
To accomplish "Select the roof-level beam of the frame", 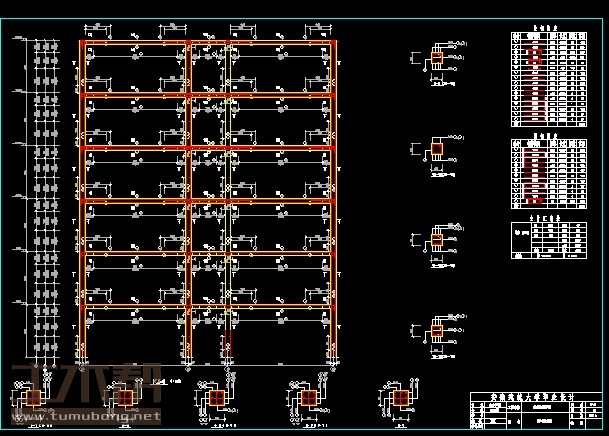I will pyautogui.click(x=210, y=42).
